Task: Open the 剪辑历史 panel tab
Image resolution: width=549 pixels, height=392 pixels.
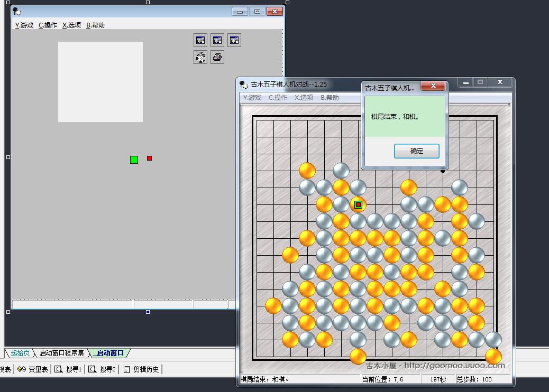Action: point(141,369)
